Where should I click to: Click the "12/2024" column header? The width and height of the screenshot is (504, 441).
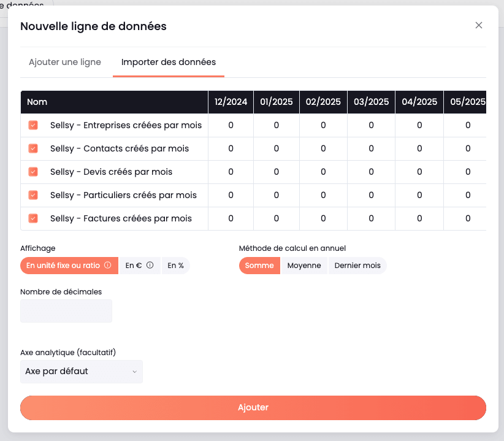(x=230, y=102)
